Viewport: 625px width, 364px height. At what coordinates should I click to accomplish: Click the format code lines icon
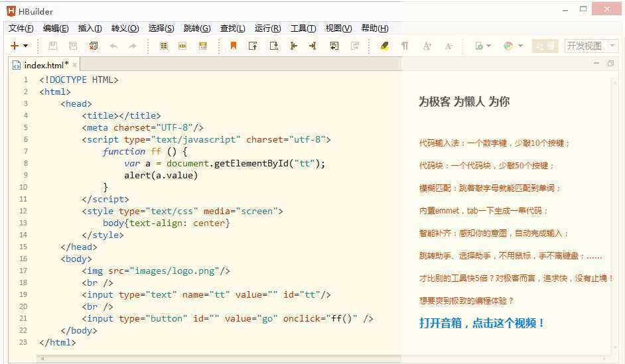(164, 46)
